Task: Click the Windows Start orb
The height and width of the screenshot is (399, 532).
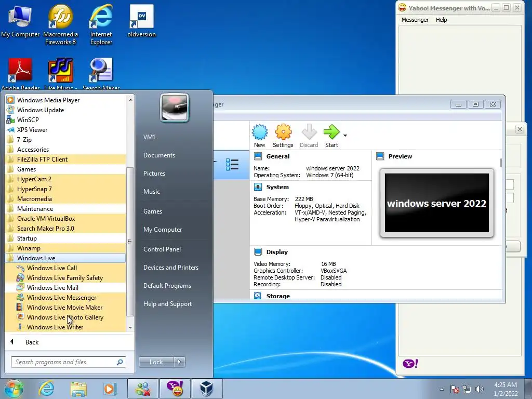Action: (x=14, y=389)
